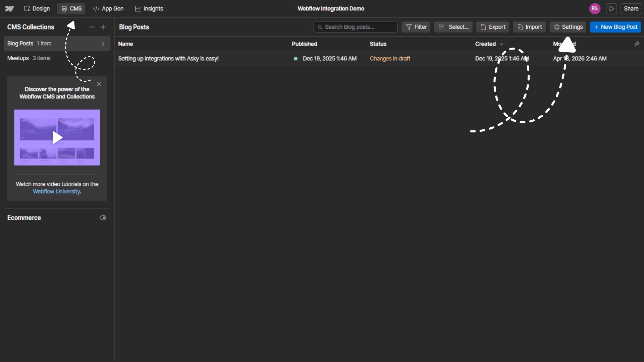Switch to the Design tab
The image size is (644, 362).
pos(37,9)
